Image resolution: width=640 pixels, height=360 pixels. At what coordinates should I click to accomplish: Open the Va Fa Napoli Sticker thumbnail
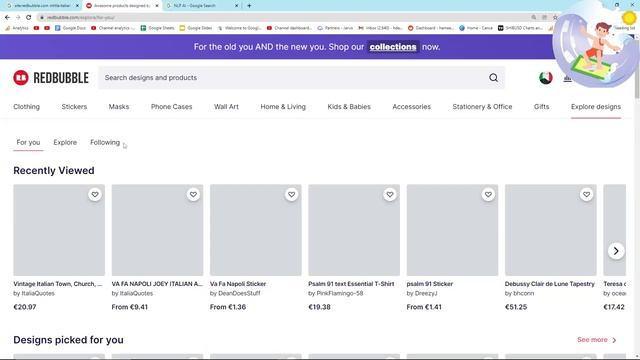click(256, 230)
